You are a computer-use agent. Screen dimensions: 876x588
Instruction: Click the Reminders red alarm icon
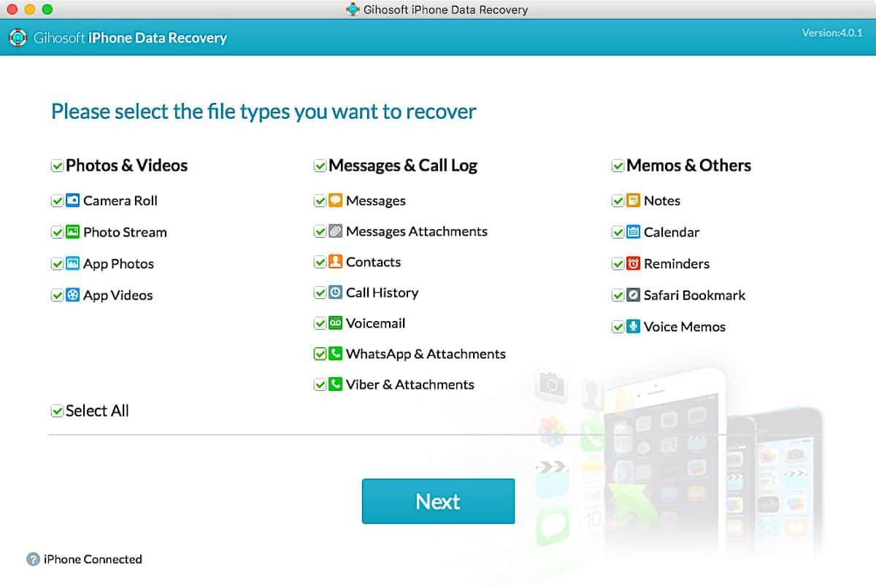click(633, 263)
